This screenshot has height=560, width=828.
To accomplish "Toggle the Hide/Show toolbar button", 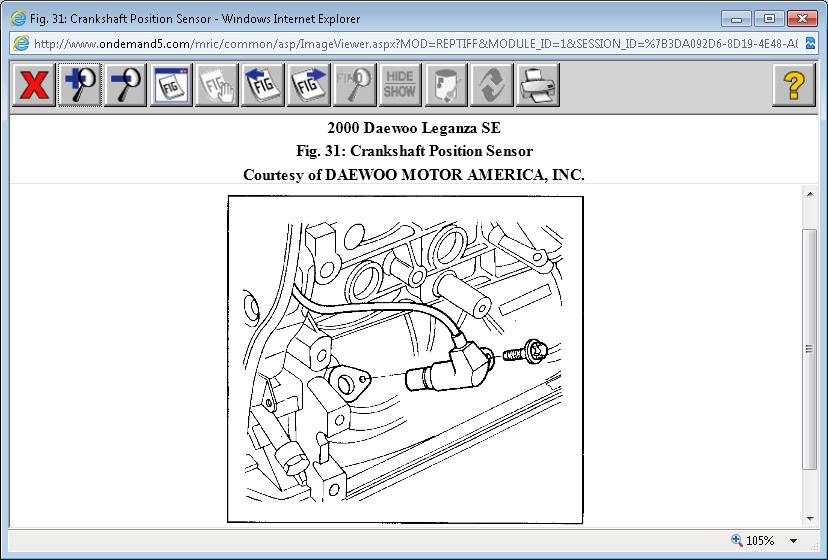I will (x=400, y=85).
